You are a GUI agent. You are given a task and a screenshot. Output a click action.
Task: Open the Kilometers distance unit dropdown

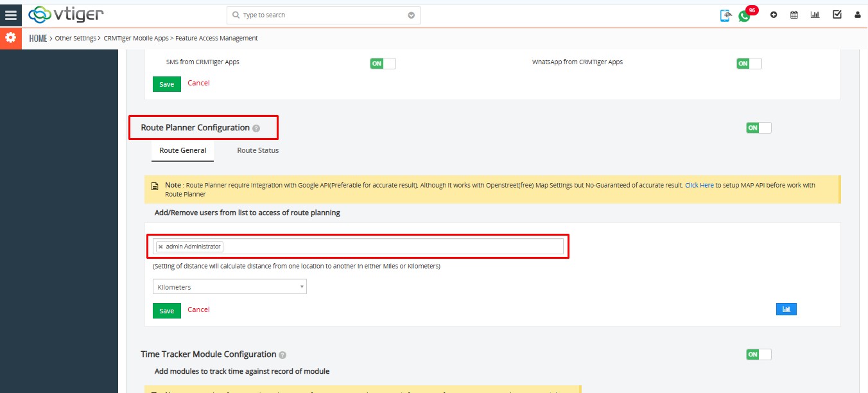click(x=230, y=287)
